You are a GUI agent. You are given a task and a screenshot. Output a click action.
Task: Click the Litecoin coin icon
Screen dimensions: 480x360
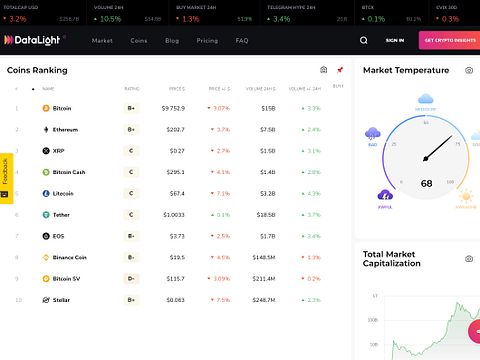(46, 193)
